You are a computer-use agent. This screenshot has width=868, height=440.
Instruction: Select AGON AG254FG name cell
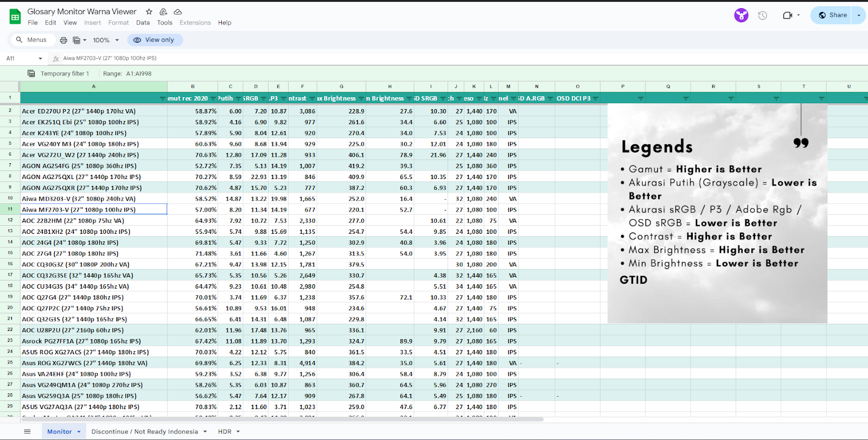[x=93, y=166]
